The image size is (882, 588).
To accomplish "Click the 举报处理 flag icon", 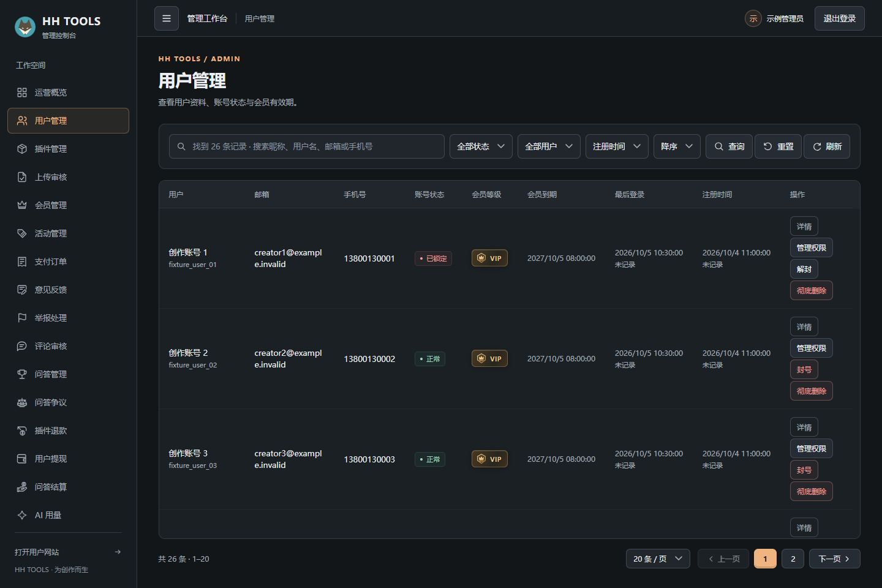I will pyautogui.click(x=22, y=318).
